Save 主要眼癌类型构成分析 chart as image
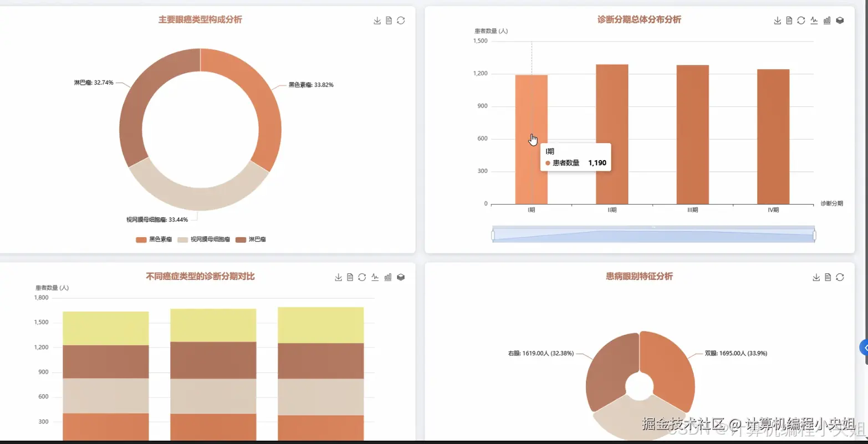Image resolution: width=868 pixels, height=444 pixels. point(377,21)
